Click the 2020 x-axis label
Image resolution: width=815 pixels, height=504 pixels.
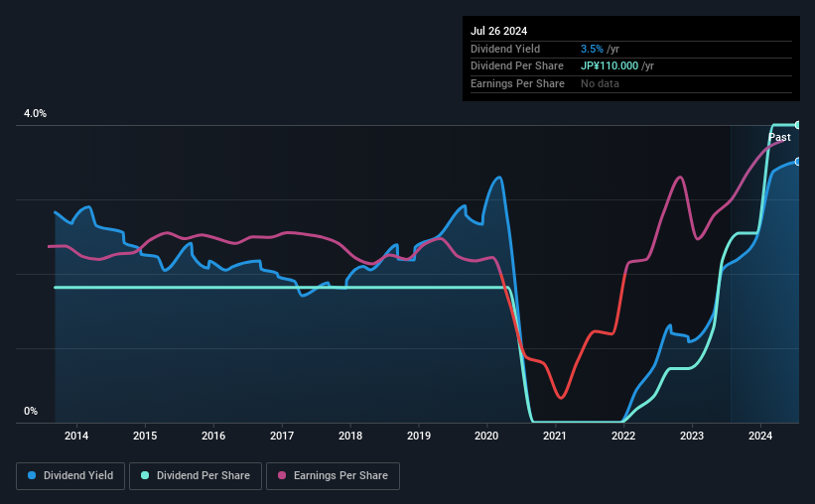click(486, 436)
